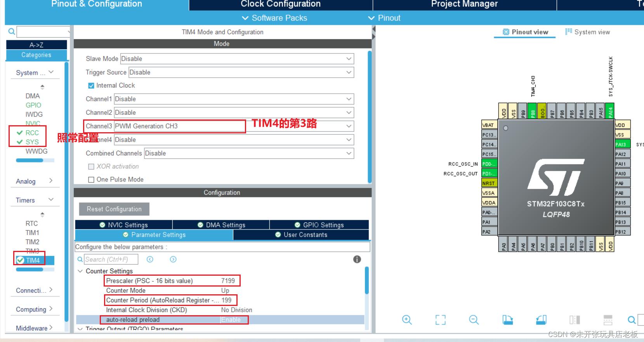Expand the Analog category

click(x=51, y=180)
